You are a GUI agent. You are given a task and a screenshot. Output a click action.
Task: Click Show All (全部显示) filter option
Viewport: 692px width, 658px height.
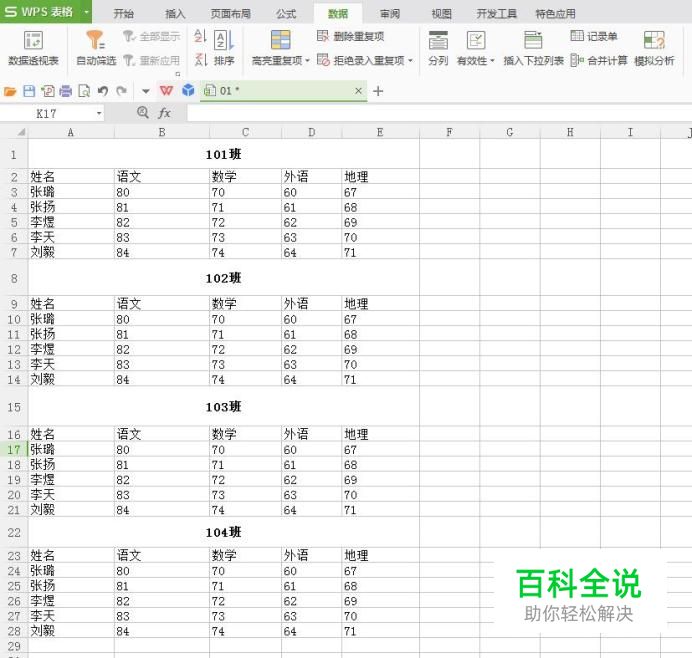[152, 36]
